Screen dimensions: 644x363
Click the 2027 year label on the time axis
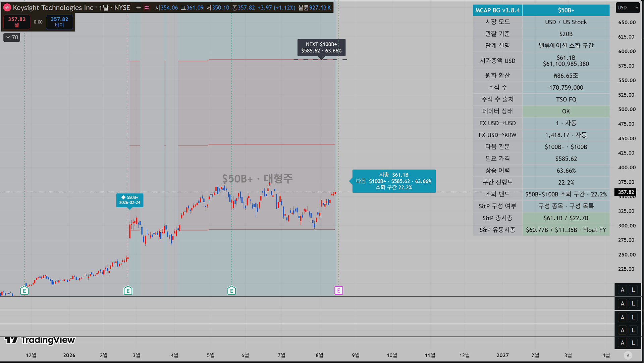click(502, 355)
